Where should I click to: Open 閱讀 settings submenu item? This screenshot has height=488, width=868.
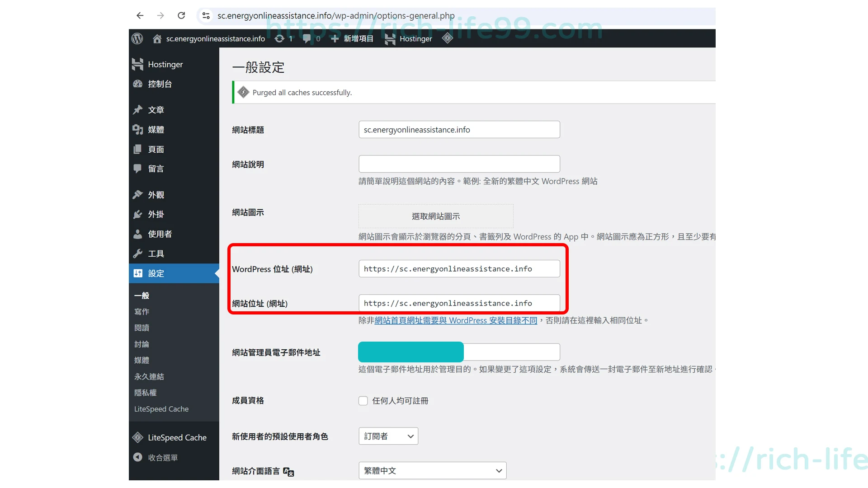pos(142,328)
